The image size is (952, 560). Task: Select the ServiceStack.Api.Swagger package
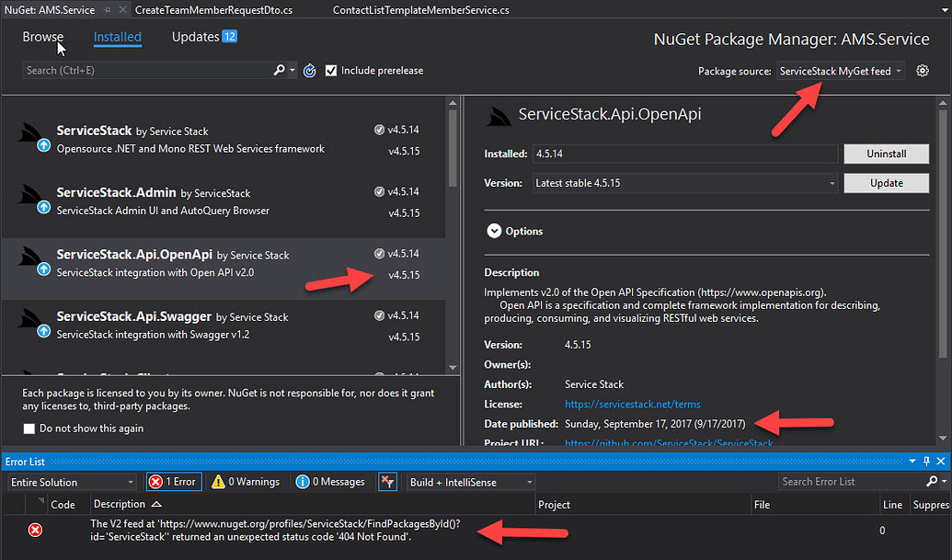[224, 329]
